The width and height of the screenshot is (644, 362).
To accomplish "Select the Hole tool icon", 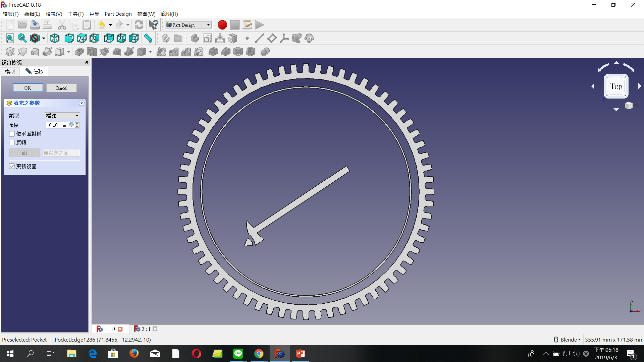I will tap(92, 52).
